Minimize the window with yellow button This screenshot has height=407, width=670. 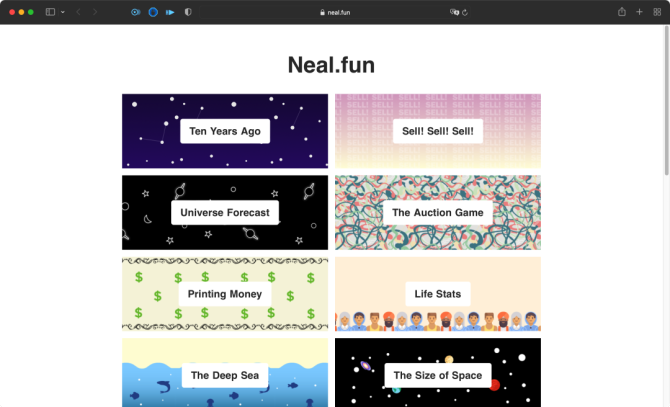pos(21,12)
